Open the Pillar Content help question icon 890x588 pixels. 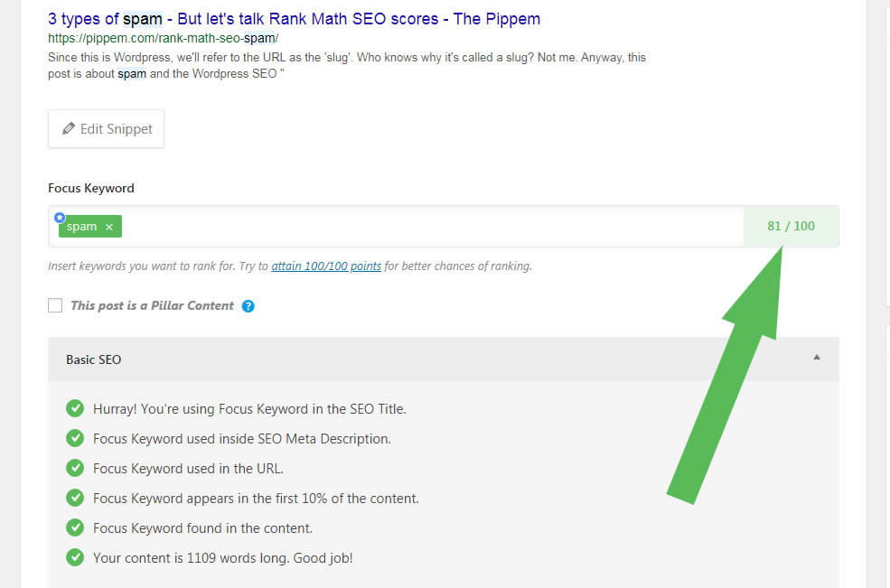(x=248, y=306)
